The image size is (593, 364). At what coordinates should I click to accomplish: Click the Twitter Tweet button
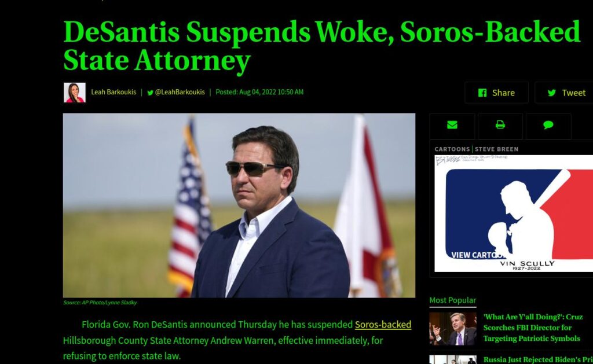pyautogui.click(x=564, y=93)
